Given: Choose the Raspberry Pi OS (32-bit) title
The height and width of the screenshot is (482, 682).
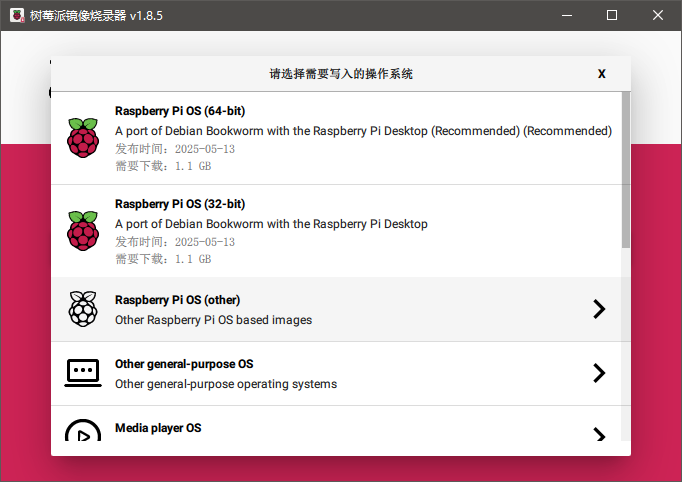Looking at the screenshot, I should [x=180, y=204].
